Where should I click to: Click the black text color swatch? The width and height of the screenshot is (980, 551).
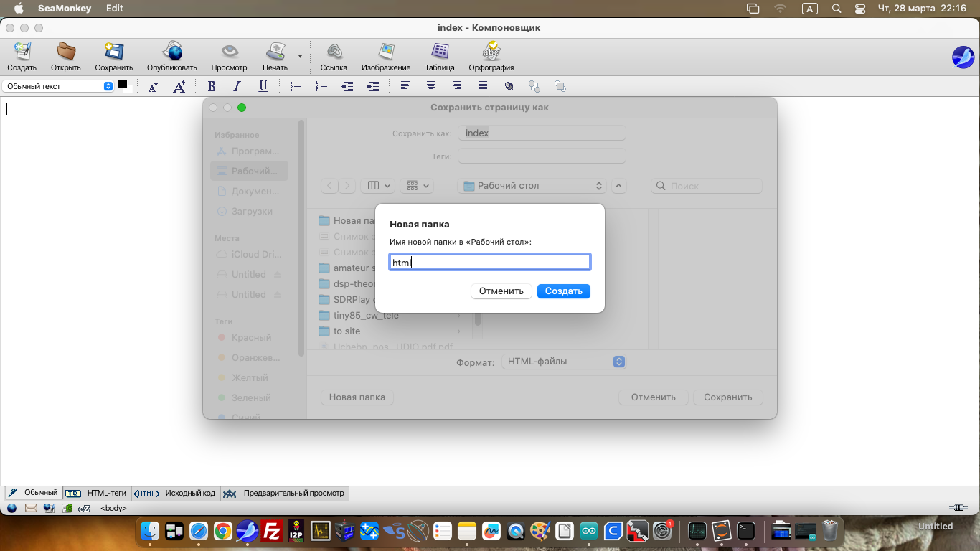tap(122, 85)
